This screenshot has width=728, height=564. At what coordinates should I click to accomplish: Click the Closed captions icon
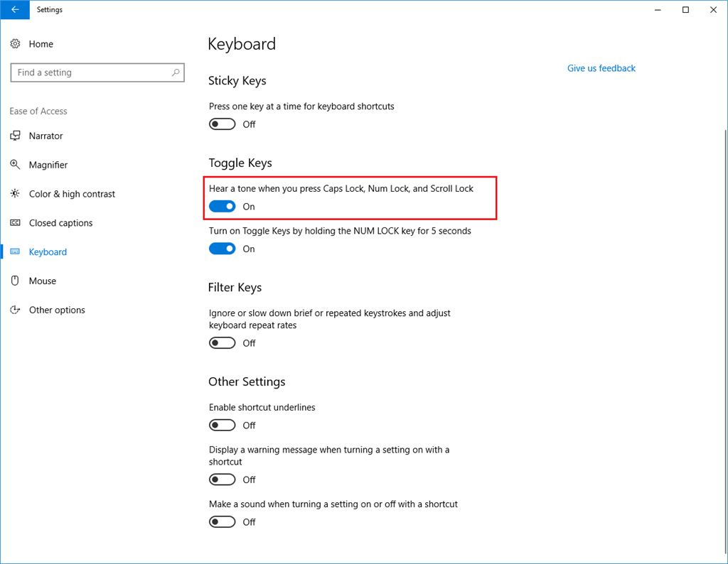pyautogui.click(x=15, y=223)
